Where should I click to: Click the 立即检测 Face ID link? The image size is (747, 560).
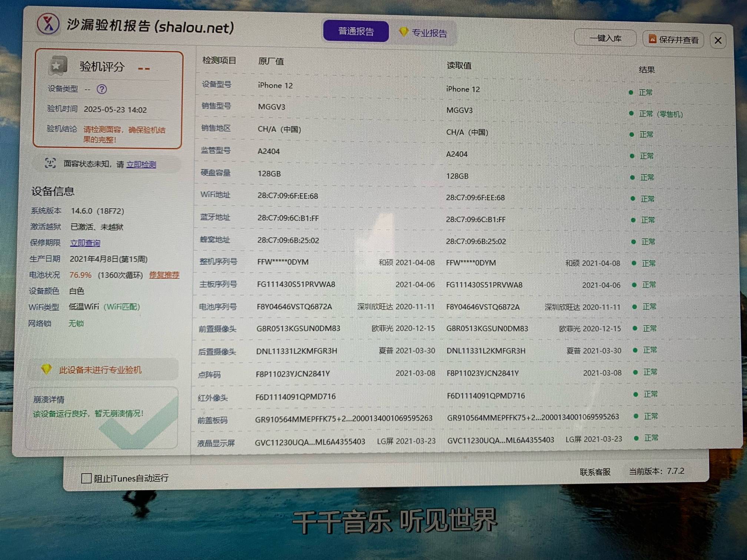141,164
